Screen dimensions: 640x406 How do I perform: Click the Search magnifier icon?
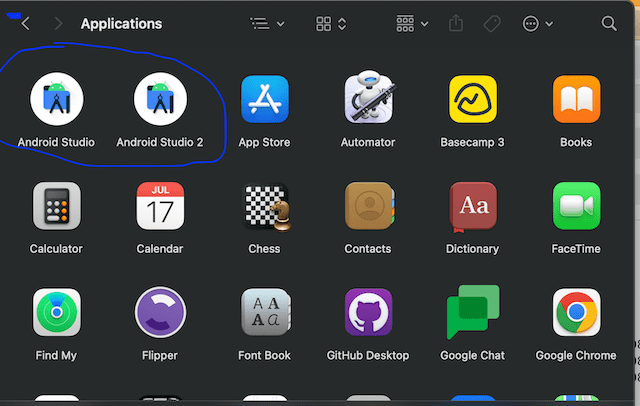tap(609, 24)
